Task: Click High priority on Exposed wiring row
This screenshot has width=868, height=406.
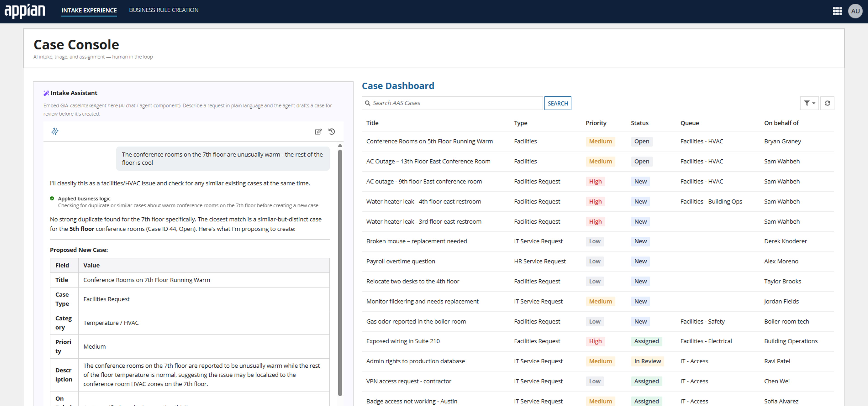Action: coord(595,341)
